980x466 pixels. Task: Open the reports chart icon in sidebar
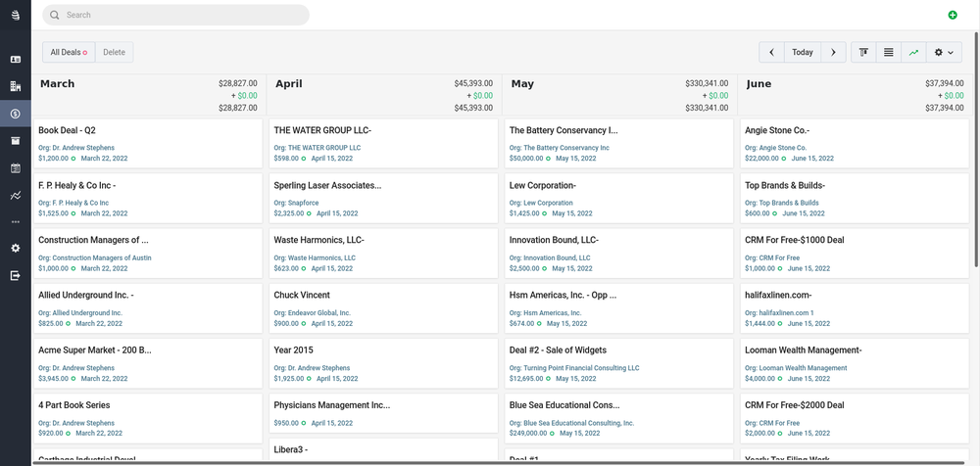tap(16, 196)
